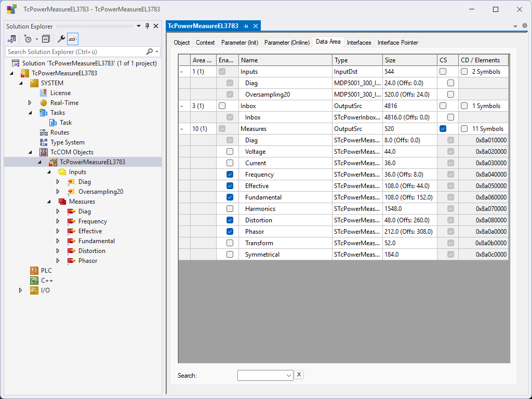Switch to the Object tab

coord(181,43)
